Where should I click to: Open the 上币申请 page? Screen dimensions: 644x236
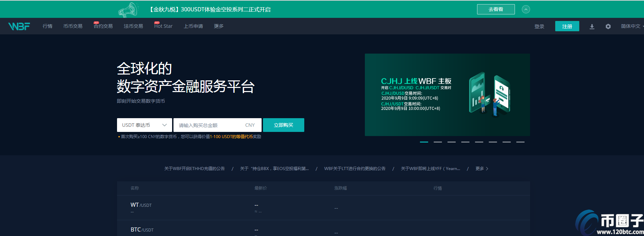[x=193, y=26]
